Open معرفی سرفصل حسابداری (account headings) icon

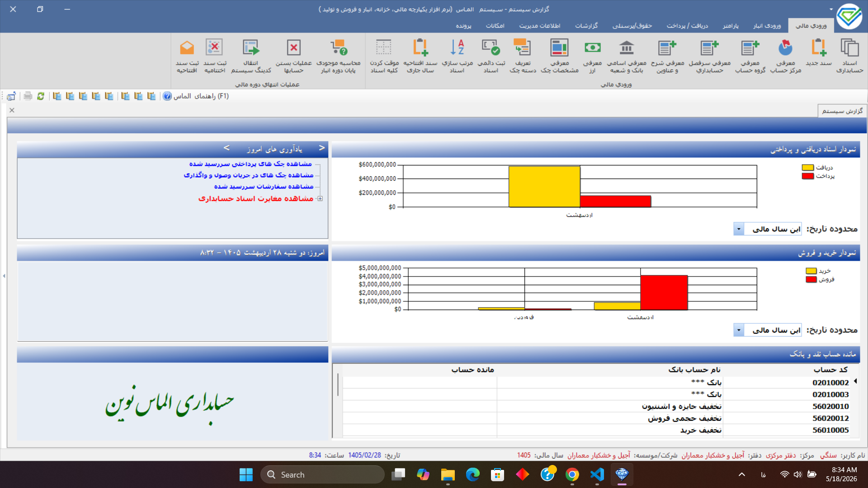[710, 56]
